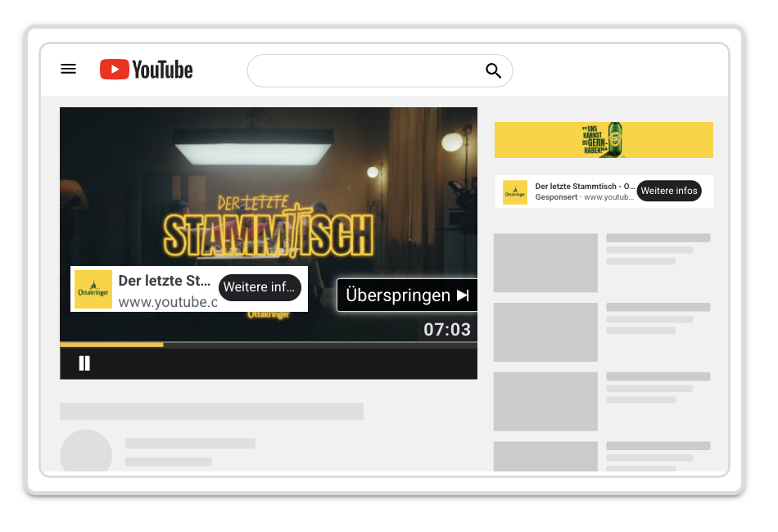Image resolution: width=778 pixels, height=532 pixels.
Task: Open the yellow beer bottle banner ad
Action: (x=604, y=140)
